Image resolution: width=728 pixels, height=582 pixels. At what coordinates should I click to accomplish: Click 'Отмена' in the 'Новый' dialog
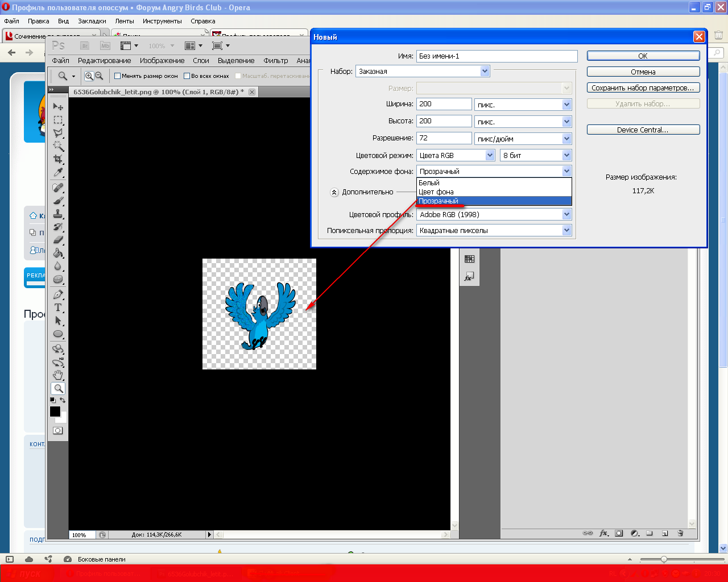pyautogui.click(x=643, y=72)
